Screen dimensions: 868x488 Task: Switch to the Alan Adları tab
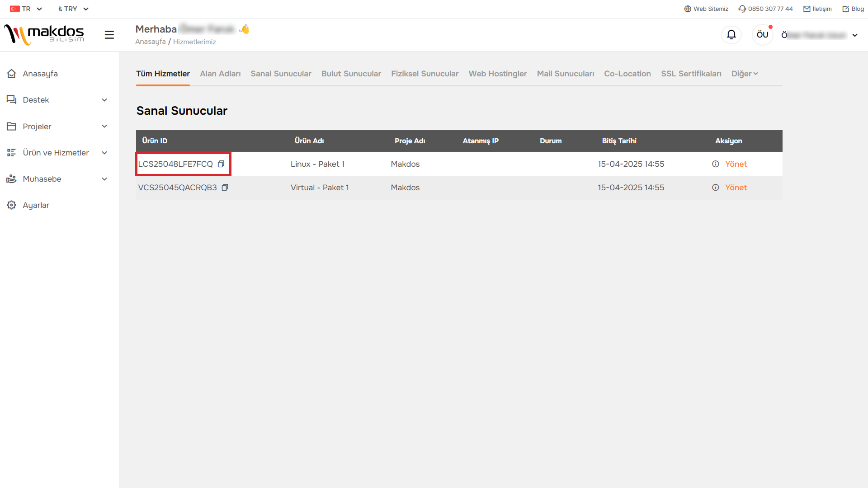pyautogui.click(x=220, y=74)
